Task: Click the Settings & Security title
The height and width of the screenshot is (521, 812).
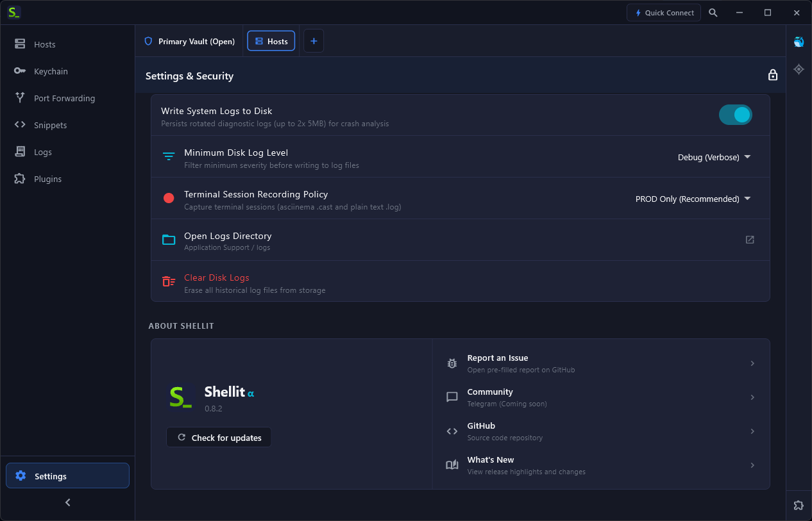Action: pyautogui.click(x=189, y=76)
